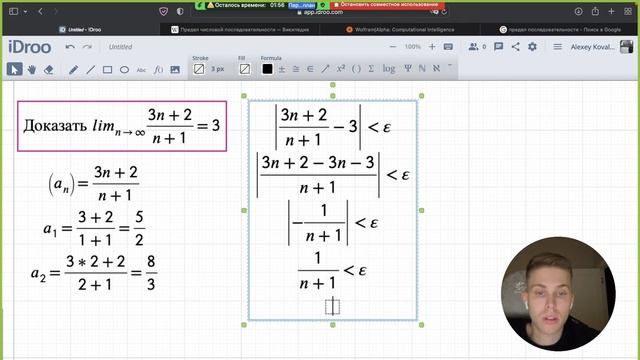Screen dimensions: 640x360
Task: Switch to the Google search tab
Action: coord(560,29)
